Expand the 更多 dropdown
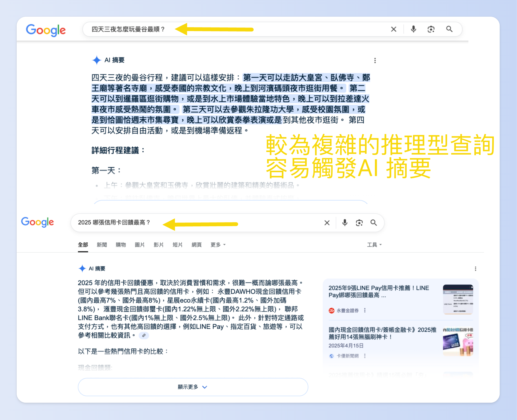This screenshot has height=420, width=517. (218, 245)
